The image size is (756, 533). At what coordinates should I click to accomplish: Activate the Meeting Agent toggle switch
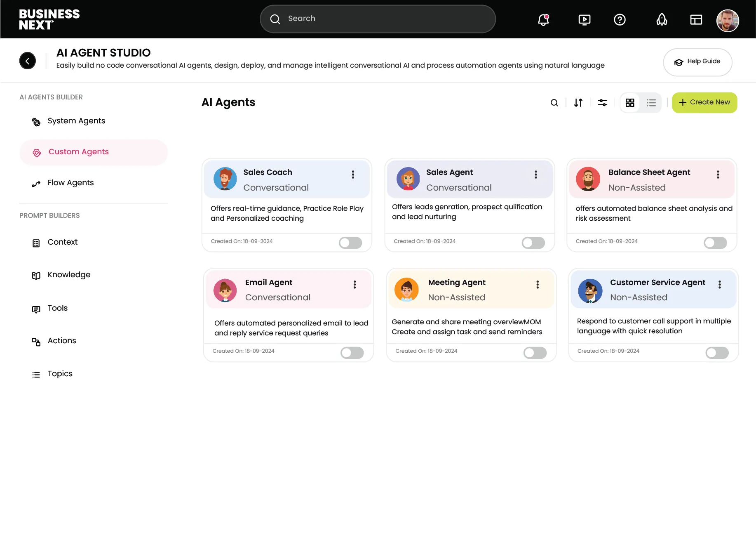pyautogui.click(x=535, y=353)
